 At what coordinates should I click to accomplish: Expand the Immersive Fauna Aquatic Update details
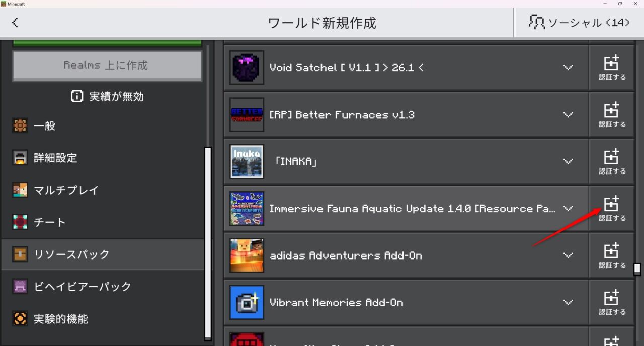pyautogui.click(x=568, y=208)
